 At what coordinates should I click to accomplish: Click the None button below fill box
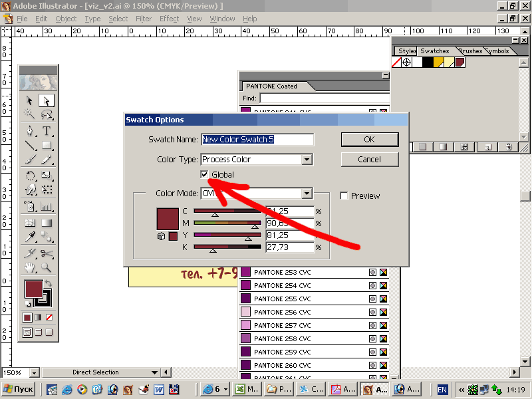coord(49,317)
